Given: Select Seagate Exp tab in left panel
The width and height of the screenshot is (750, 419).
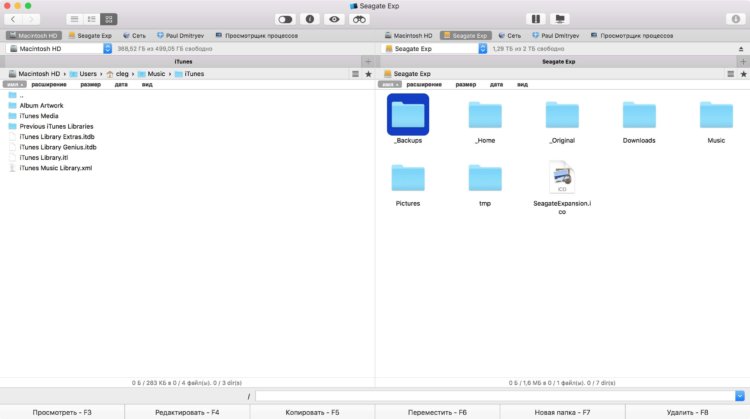Looking at the screenshot, I should coord(90,35).
